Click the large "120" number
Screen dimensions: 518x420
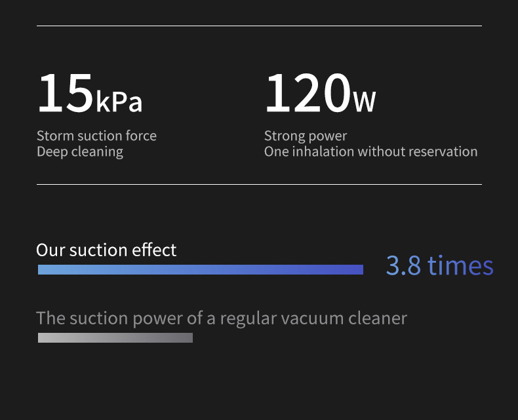pos(307,93)
